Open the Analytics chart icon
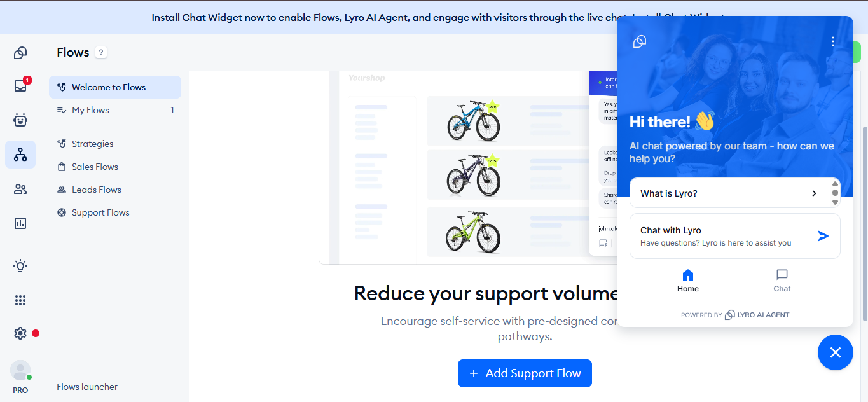868x402 pixels. pos(20,223)
